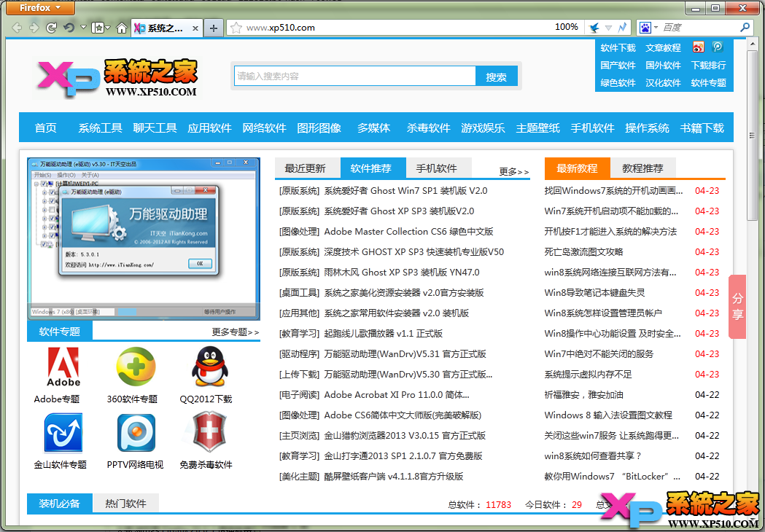Click the blue 搜索 button
This screenshot has height=532, width=765.
[x=497, y=77]
